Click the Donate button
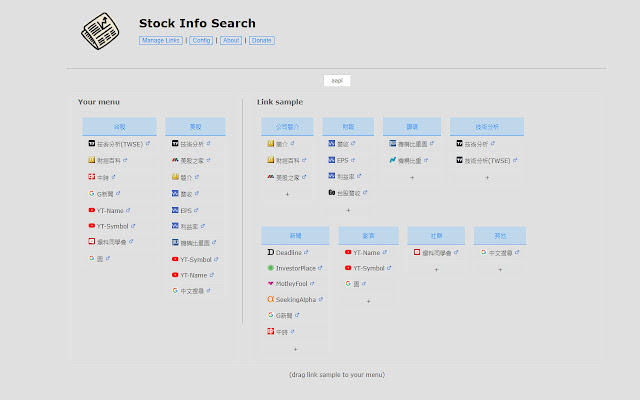Screen dimensions: 640x400 click(x=262, y=40)
